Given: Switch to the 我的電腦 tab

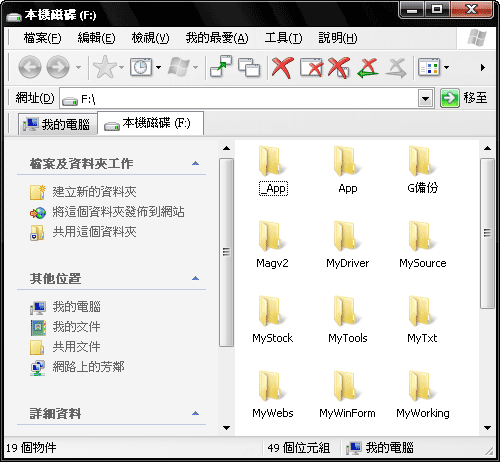Looking at the screenshot, I should [x=57, y=124].
